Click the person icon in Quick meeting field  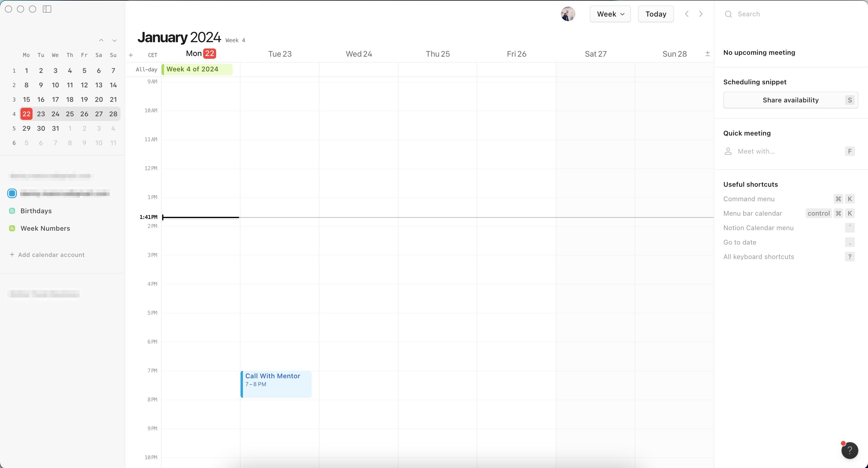728,151
